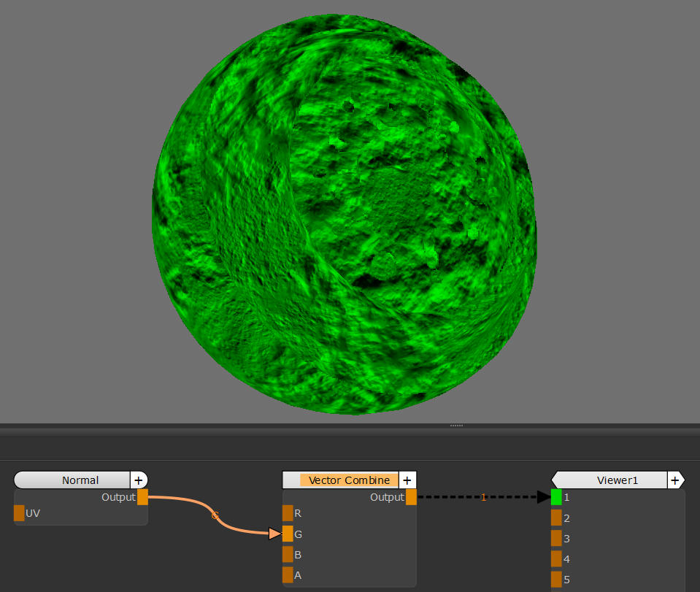The height and width of the screenshot is (592, 700).
Task: Select the Vector Combine node title
Action: point(349,480)
